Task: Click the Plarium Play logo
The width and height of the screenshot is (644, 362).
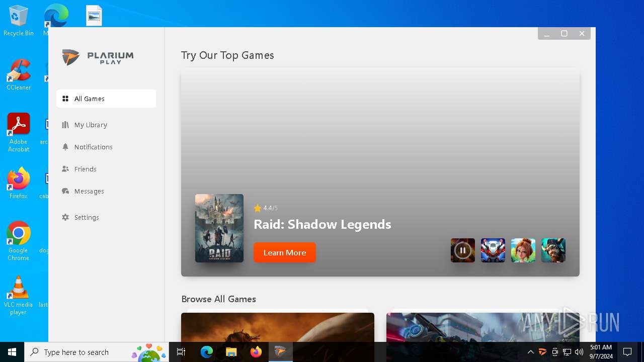Action: (x=98, y=57)
